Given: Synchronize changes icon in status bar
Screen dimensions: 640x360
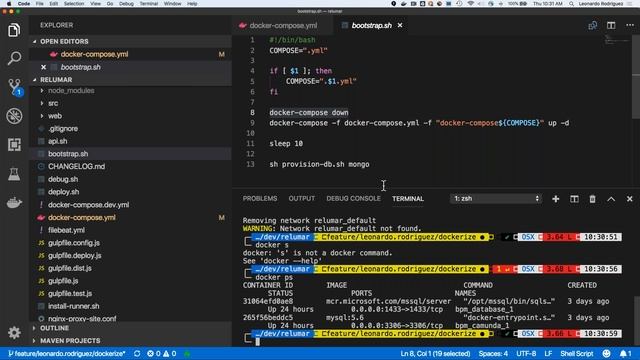Looking at the screenshot, I should 137,353.
